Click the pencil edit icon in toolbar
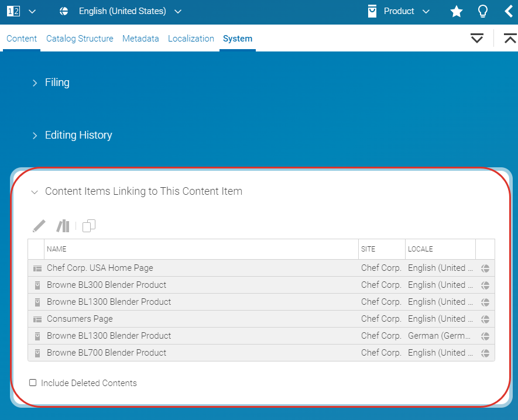This screenshot has height=420, width=518. (x=39, y=226)
